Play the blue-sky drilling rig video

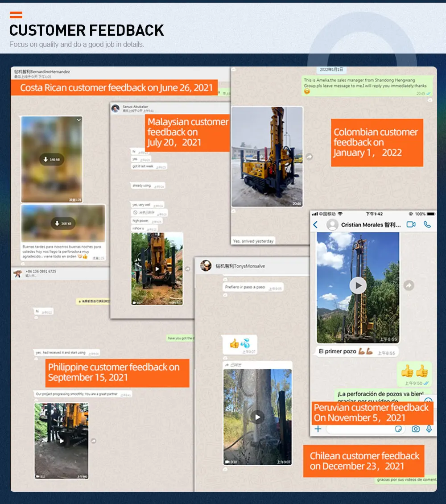pyautogui.click(x=358, y=285)
